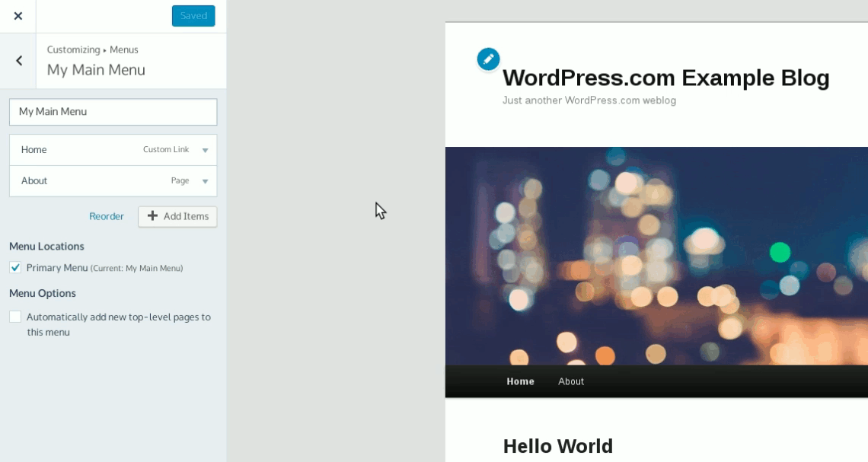The height and width of the screenshot is (462, 868).
Task: Click the 'Page' type label on About
Action: tap(180, 180)
